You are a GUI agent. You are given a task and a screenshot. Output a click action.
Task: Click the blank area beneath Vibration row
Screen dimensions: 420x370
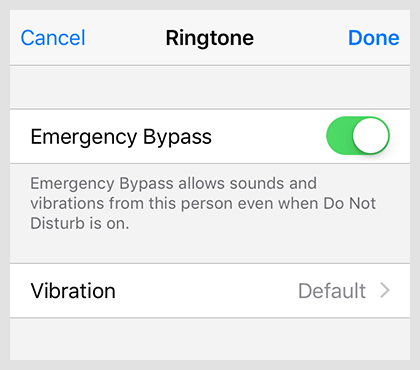[210, 339]
